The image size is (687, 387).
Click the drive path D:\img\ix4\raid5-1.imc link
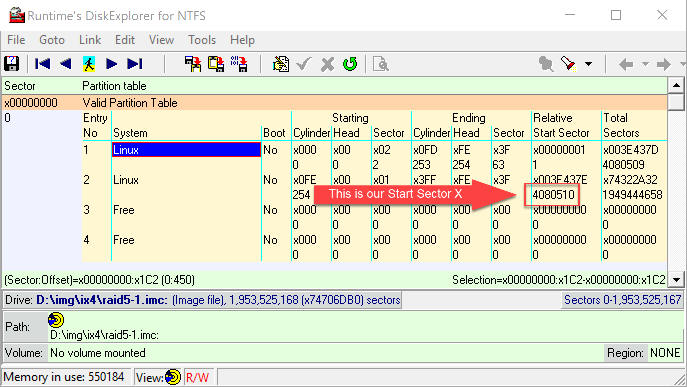click(102, 300)
